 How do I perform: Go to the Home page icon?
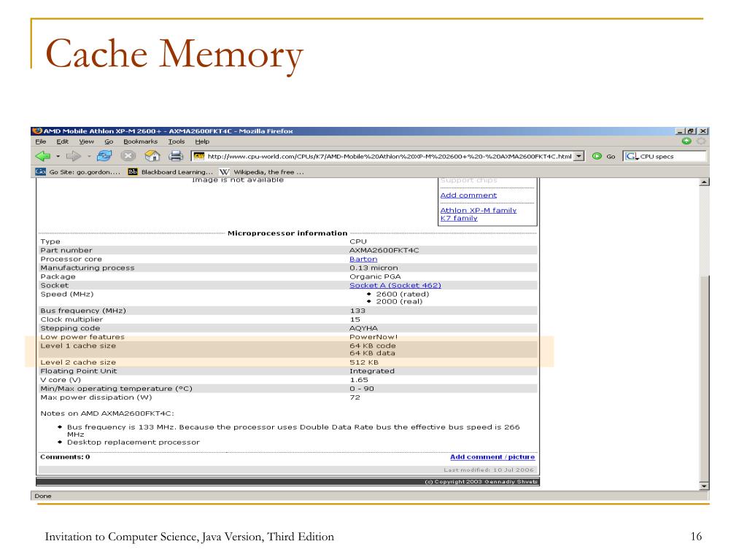152,156
